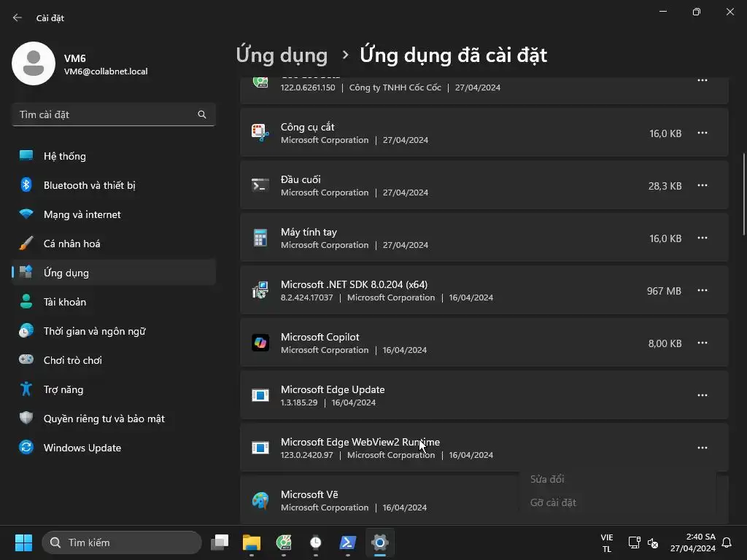
Task: Click the app list vertical scrollbar
Action: click(x=743, y=194)
